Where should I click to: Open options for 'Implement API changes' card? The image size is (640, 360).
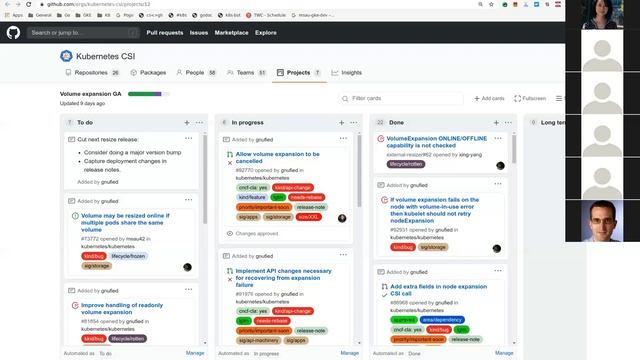coord(343,255)
